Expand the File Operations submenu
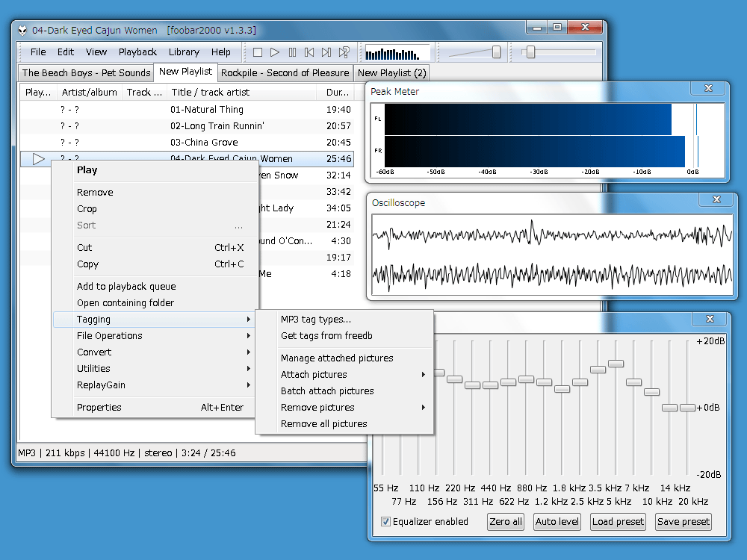747x560 pixels. (155, 336)
